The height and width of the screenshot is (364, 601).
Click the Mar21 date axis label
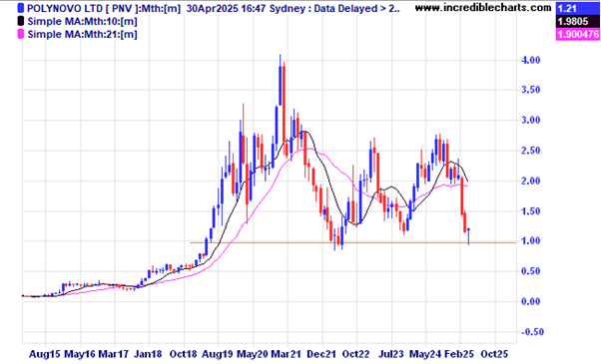click(286, 354)
